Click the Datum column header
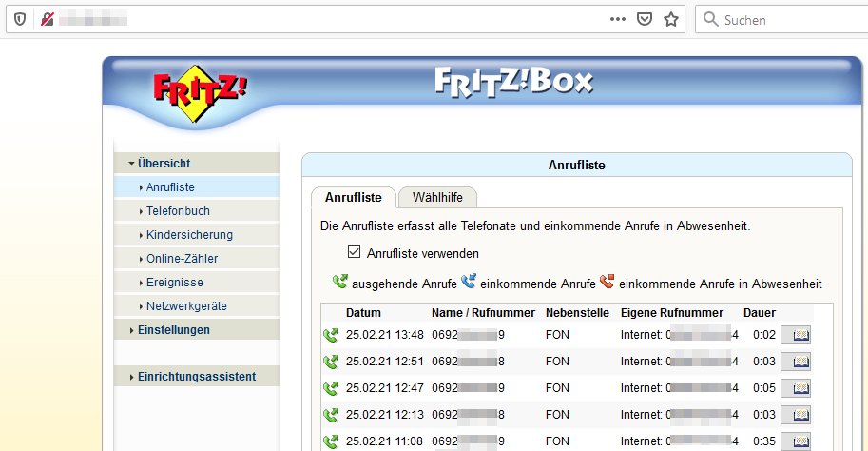868x451 pixels. pos(363,312)
